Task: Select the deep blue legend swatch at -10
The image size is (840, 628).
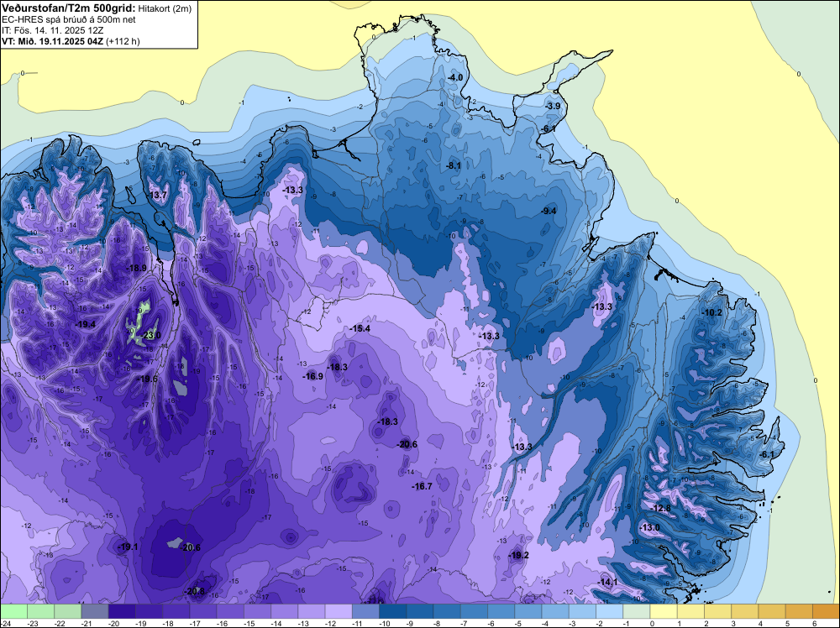Action: (x=392, y=611)
